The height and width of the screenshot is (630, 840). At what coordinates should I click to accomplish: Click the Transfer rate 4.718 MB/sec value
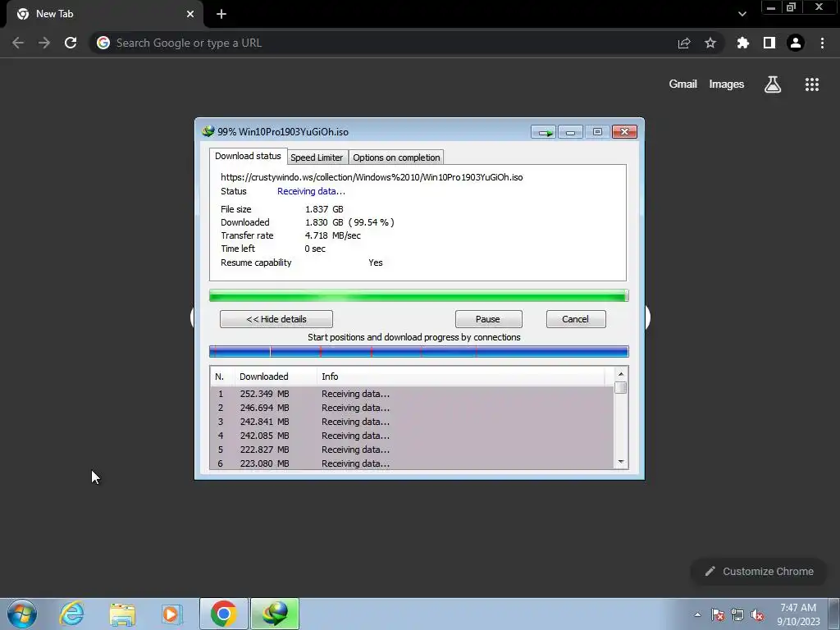tap(333, 235)
